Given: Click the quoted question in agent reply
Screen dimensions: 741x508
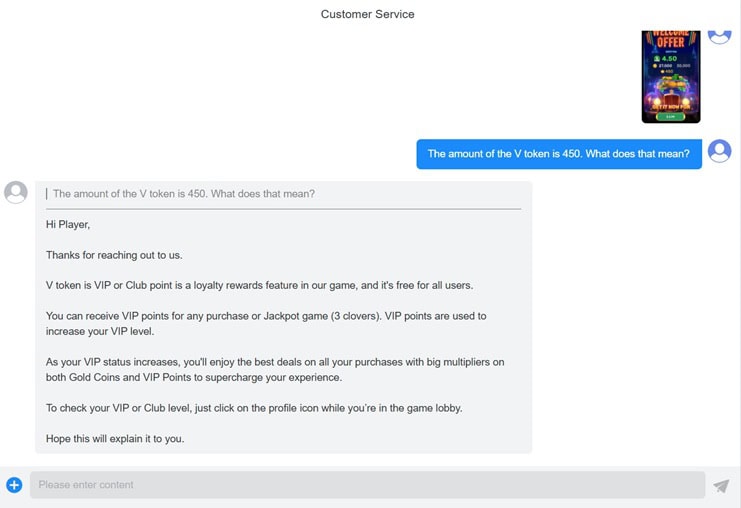Looking at the screenshot, I should [x=183, y=194].
